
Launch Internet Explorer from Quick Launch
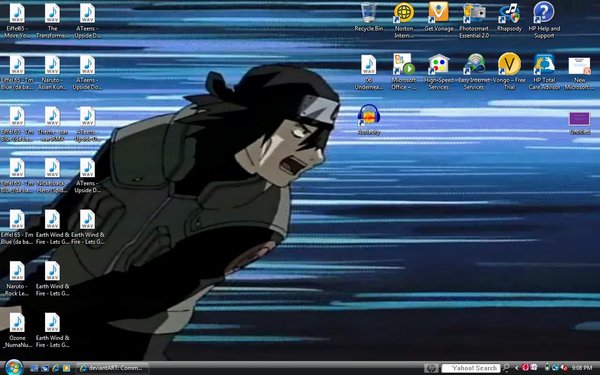coord(55,368)
